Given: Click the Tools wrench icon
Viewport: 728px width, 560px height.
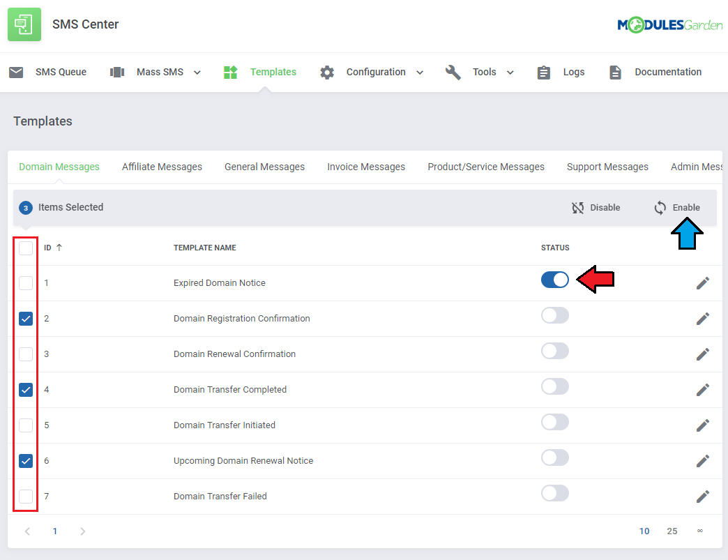Looking at the screenshot, I should point(453,73).
